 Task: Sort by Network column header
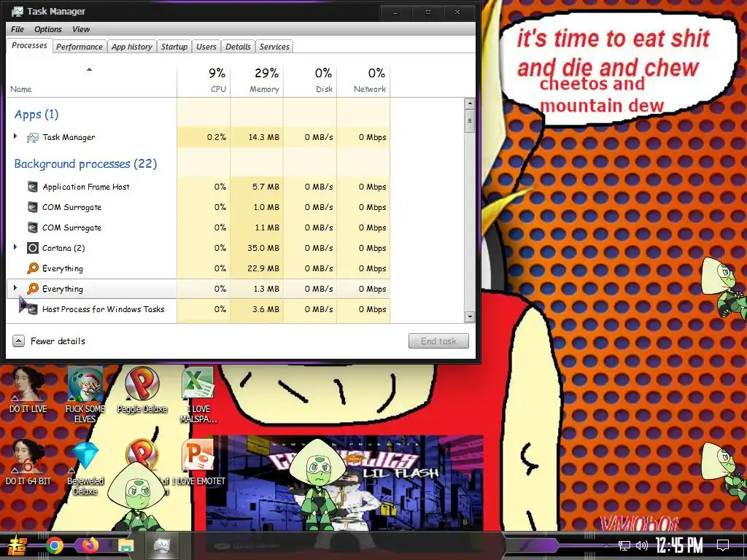click(x=363, y=80)
